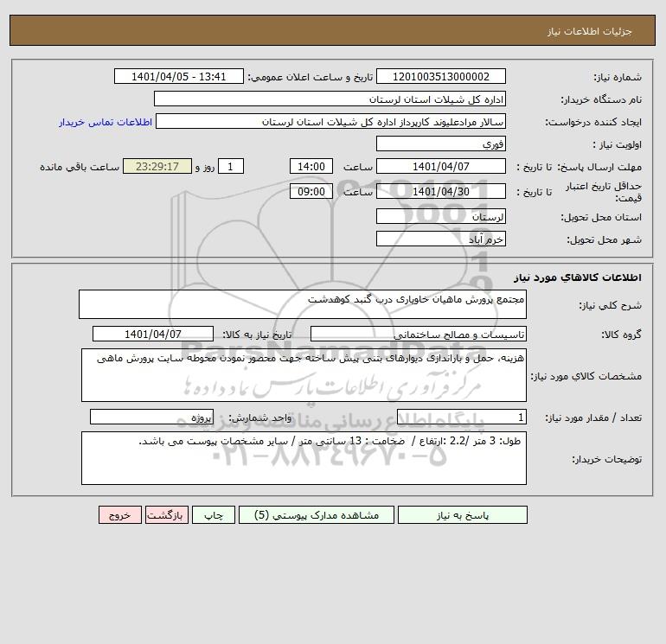Click the خروج exit button

tap(119, 514)
